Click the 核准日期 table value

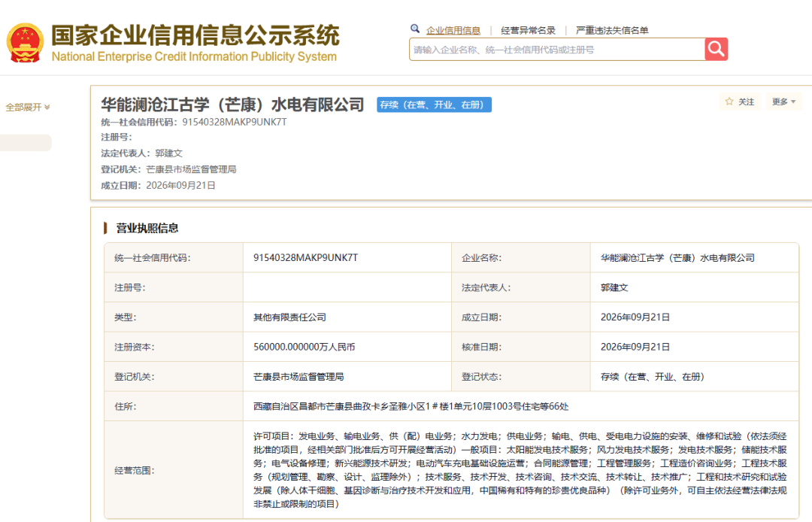[x=635, y=347]
